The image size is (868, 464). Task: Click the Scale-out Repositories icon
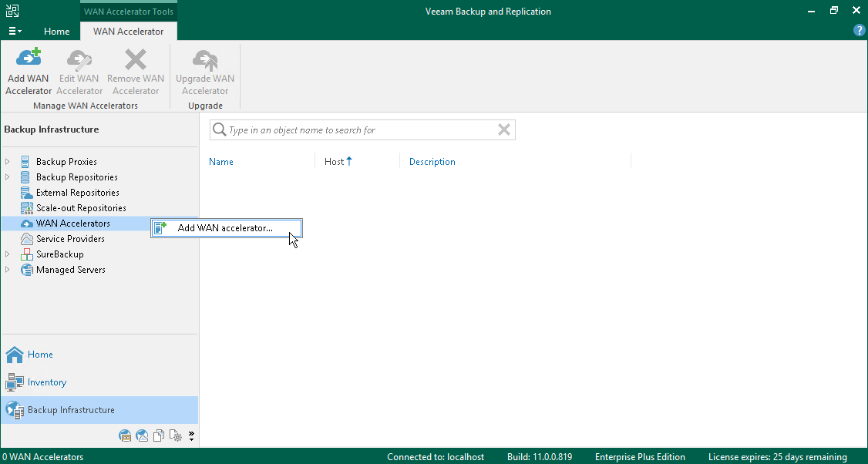[x=26, y=208]
